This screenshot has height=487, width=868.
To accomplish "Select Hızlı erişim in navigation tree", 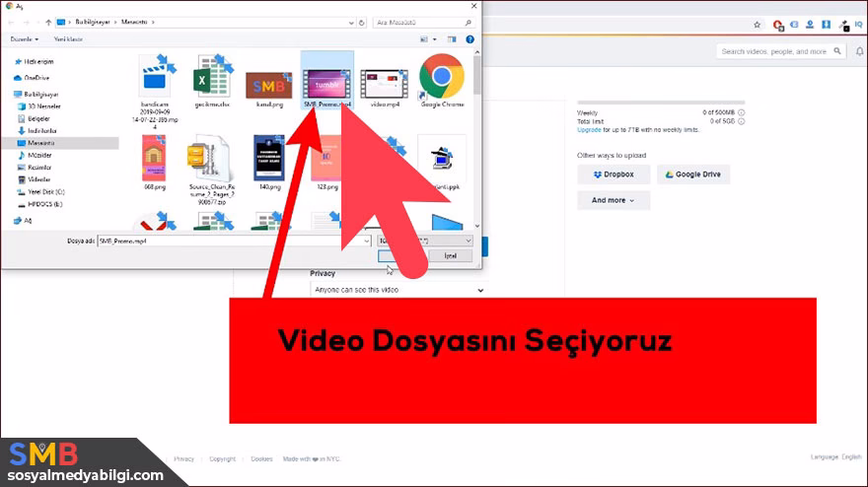I will pos(38,62).
